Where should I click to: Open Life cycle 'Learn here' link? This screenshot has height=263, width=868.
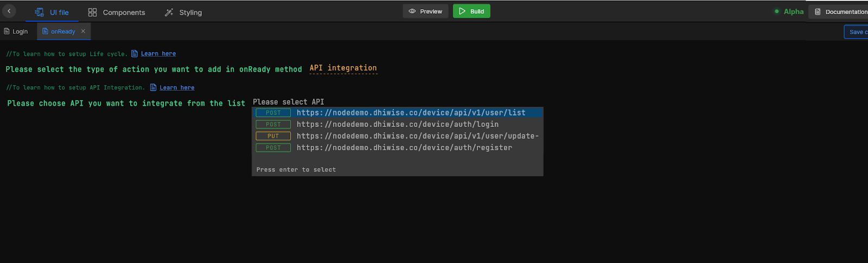(x=158, y=54)
